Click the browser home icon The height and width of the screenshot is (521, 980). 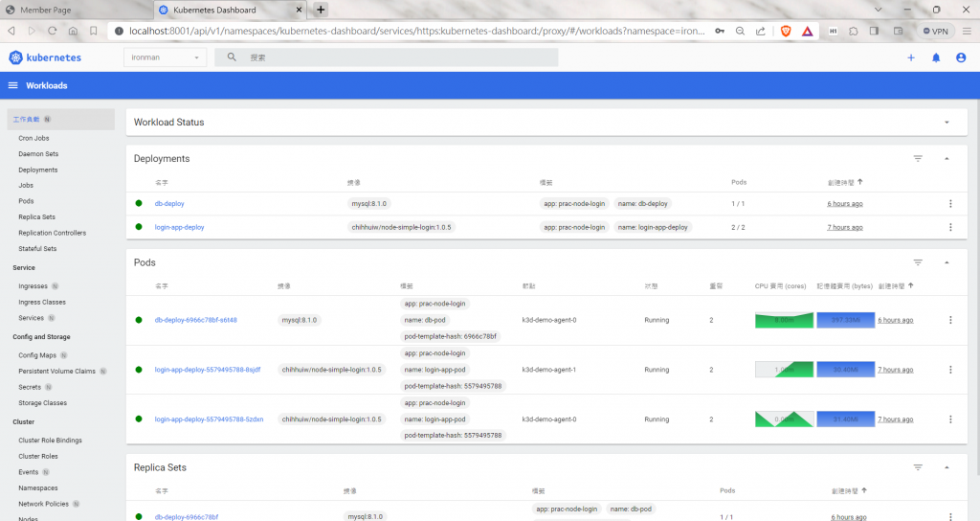[x=73, y=31]
